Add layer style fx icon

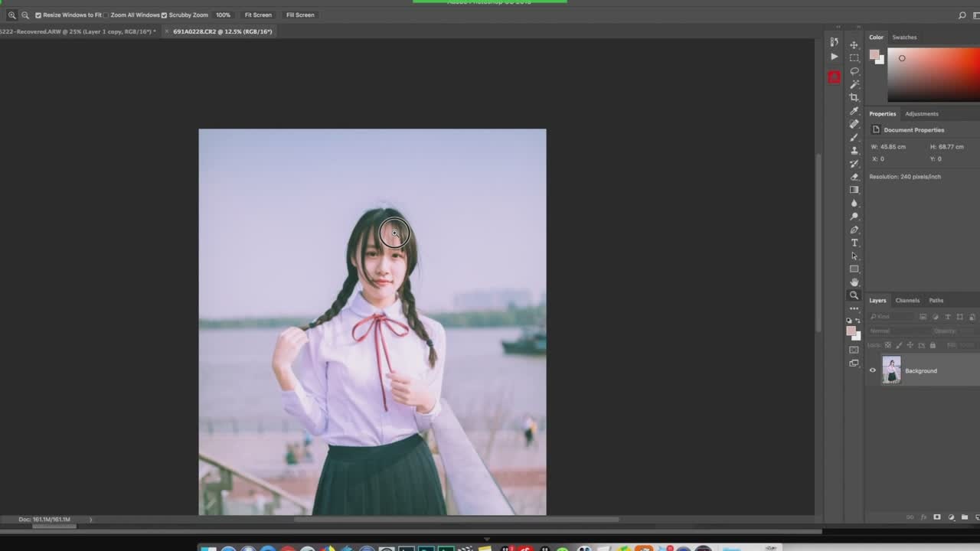(924, 517)
